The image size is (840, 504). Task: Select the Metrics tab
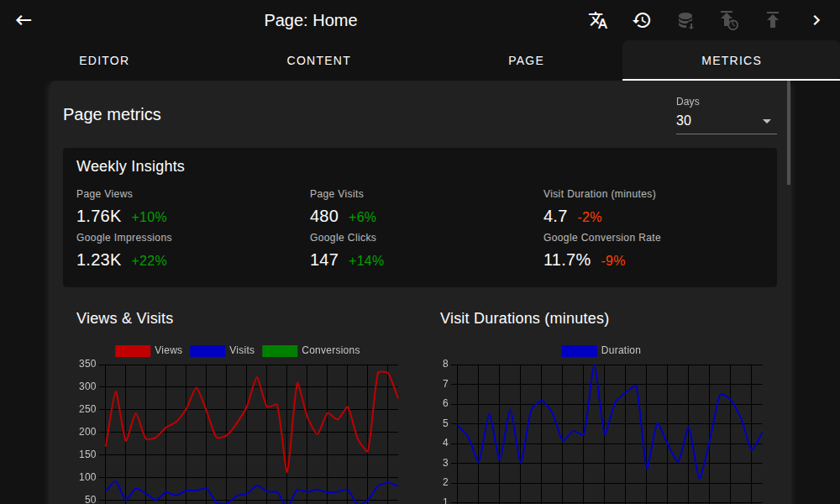tap(732, 60)
